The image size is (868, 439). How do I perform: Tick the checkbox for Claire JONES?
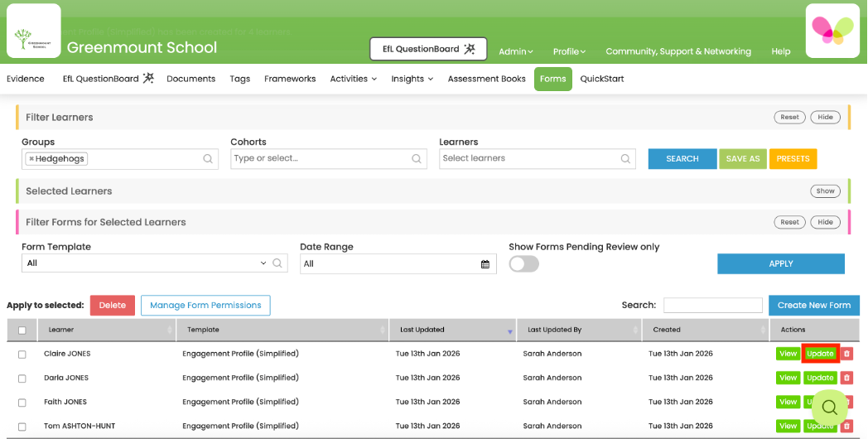[x=22, y=355]
